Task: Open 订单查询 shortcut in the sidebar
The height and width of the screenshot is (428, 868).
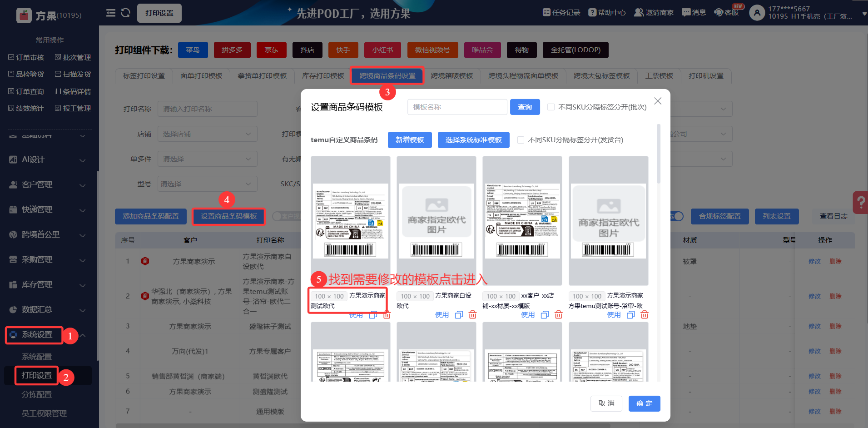Action: tap(26, 91)
